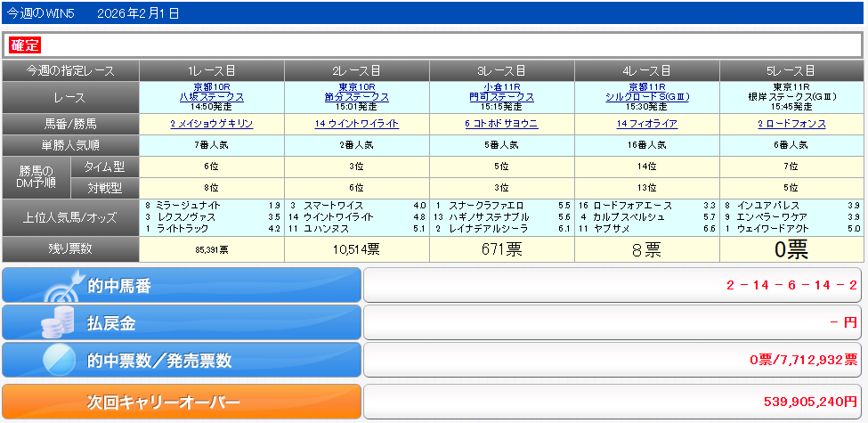Click the エンペラーワケア odds entry
Image resolution: width=868 pixels, height=423 pixels.
pyautogui.click(x=791, y=217)
